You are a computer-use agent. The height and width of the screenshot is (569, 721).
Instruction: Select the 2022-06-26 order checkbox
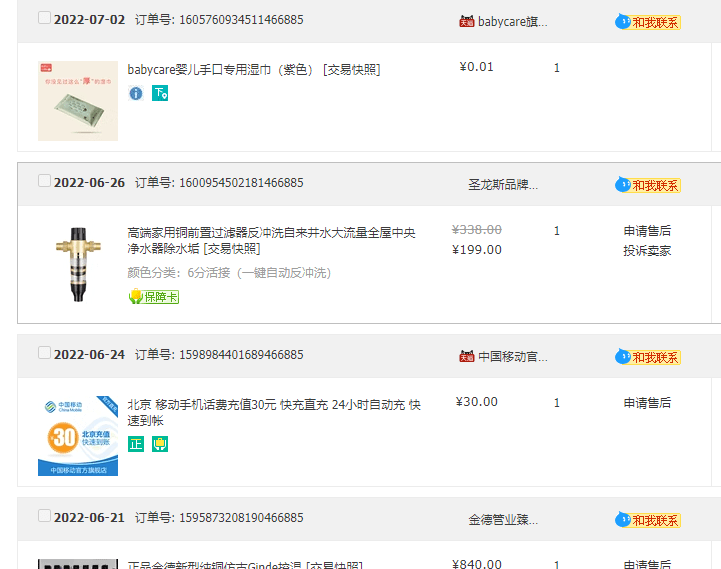[44, 181]
